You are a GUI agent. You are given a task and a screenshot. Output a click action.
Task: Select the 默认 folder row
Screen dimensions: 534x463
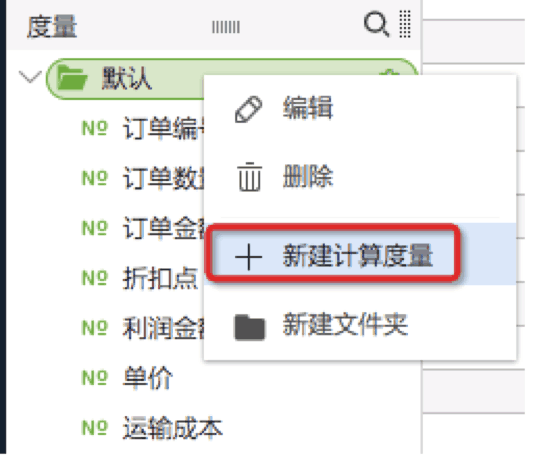[232, 79]
